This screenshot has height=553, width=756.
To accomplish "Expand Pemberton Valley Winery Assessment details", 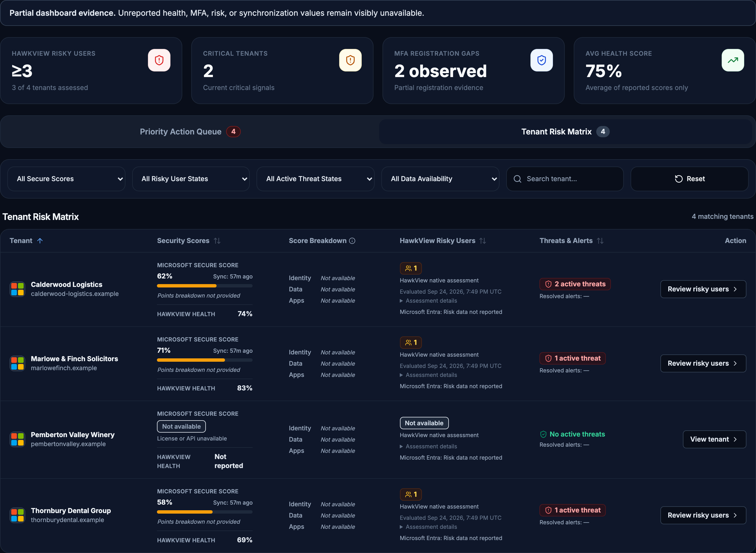I will click(x=428, y=446).
